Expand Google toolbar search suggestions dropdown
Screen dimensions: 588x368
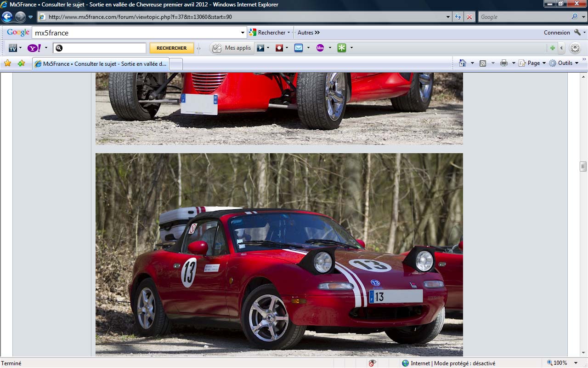243,33
